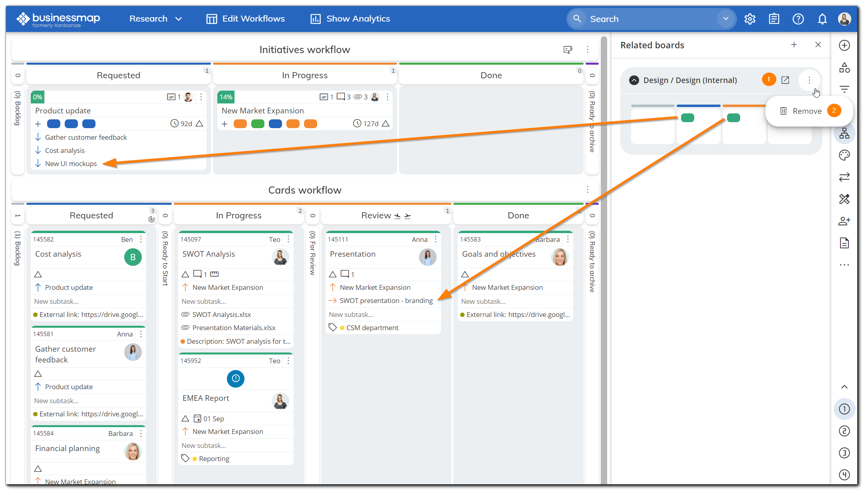The image size is (868, 495).
Task: Open the help question mark icon
Action: pyautogui.click(x=798, y=19)
